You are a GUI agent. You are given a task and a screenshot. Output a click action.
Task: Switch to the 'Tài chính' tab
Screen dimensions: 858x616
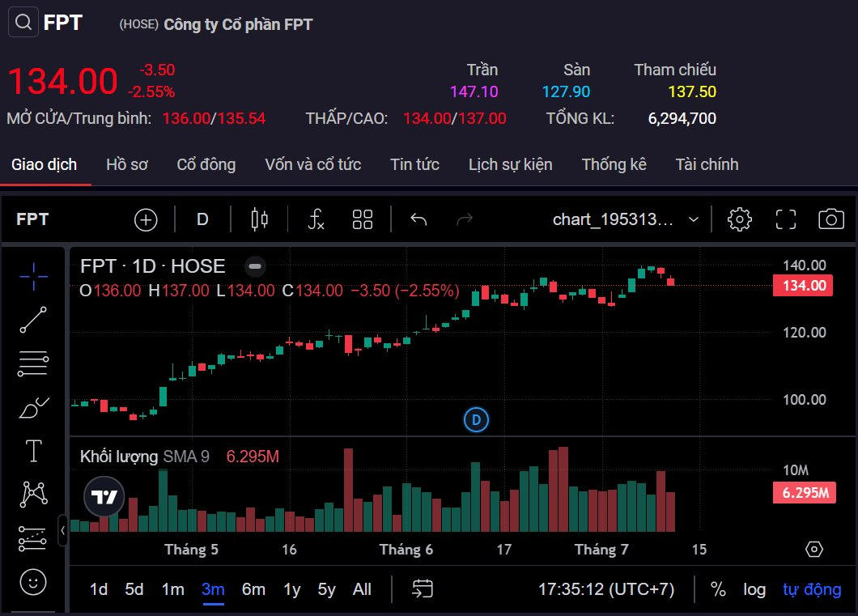(707, 164)
